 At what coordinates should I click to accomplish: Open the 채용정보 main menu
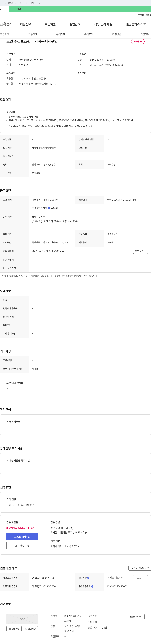click(25, 24)
